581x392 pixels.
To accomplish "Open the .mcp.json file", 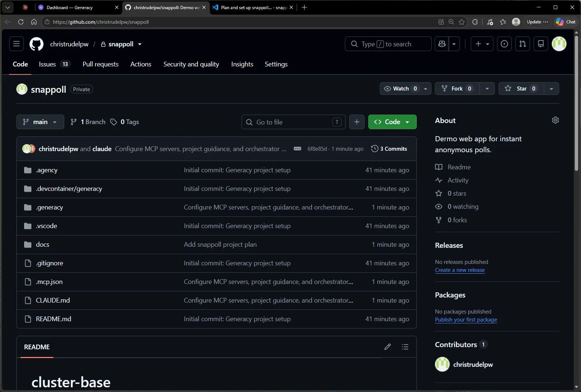I will [49, 282].
